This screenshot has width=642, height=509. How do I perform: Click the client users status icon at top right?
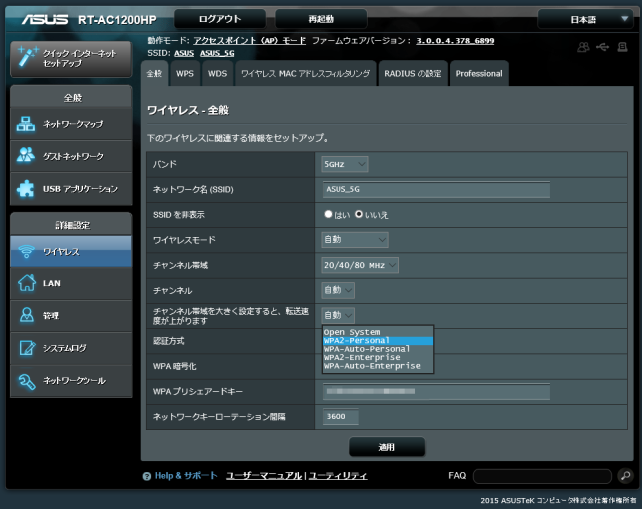tap(583, 48)
